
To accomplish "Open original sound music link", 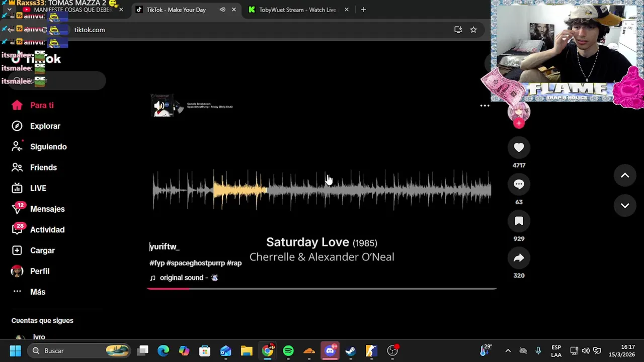I will pyautogui.click(x=184, y=278).
